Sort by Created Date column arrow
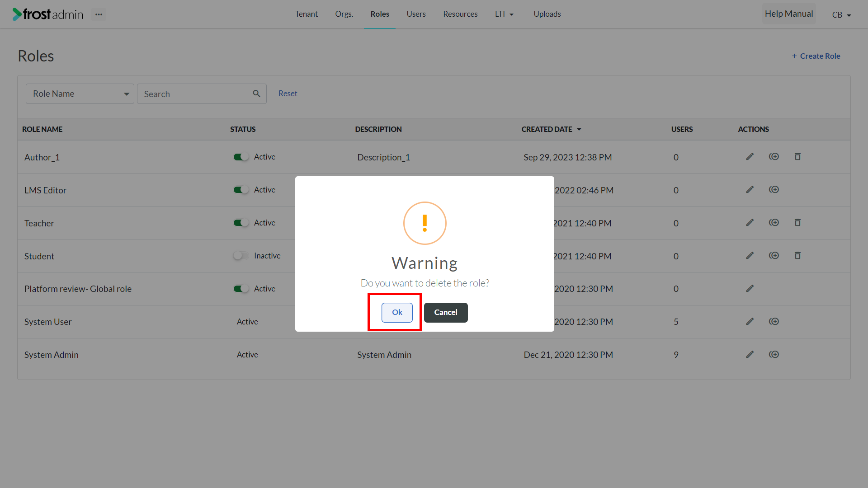 click(579, 130)
